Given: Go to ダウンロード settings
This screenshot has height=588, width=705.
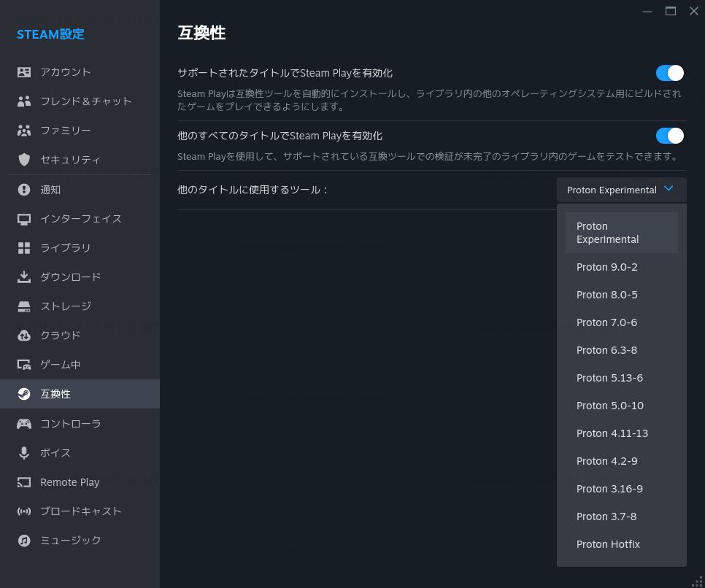Looking at the screenshot, I should point(80,277).
